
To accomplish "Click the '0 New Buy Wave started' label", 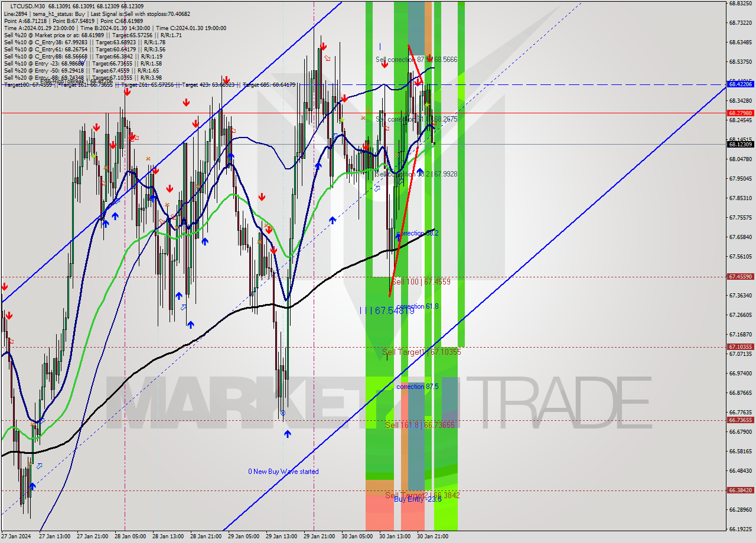I will [x=283, y=472].
